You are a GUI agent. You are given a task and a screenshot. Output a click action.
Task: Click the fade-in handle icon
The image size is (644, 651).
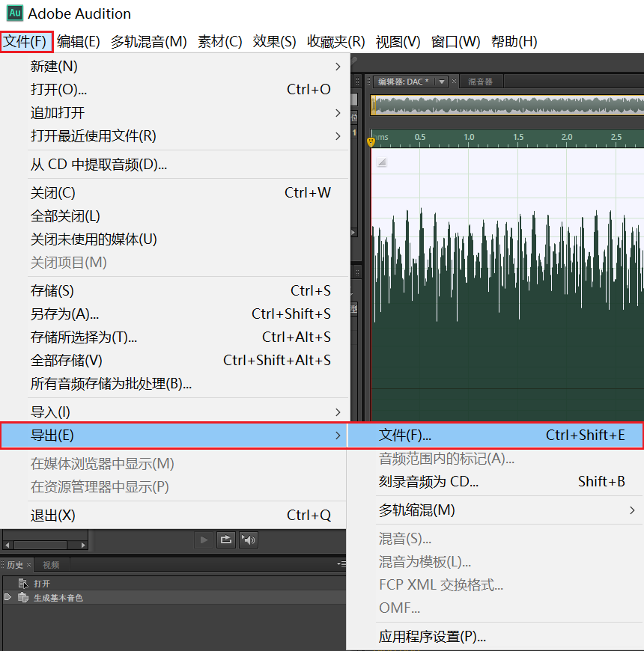[382, 162]
